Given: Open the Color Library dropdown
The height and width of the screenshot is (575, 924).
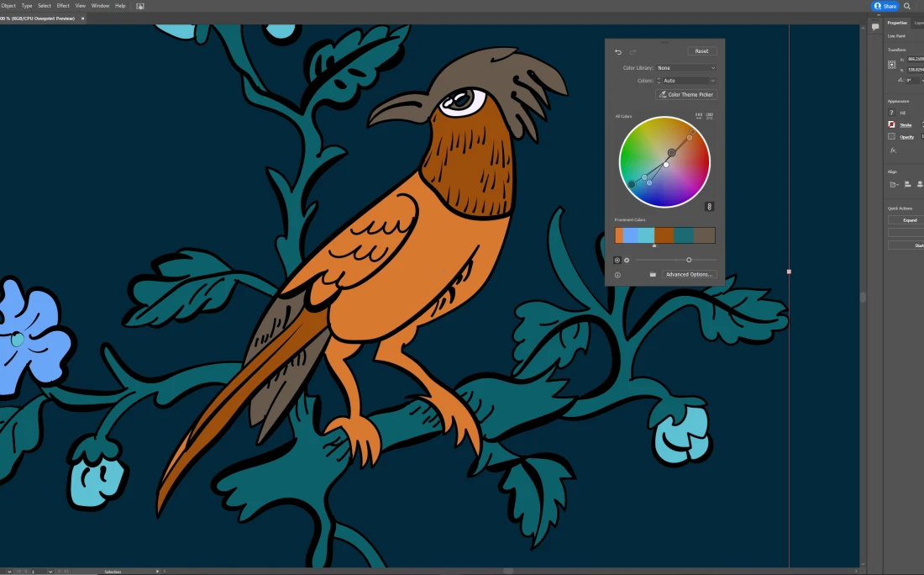Looking at the screenshot, I should pos(686,68).
